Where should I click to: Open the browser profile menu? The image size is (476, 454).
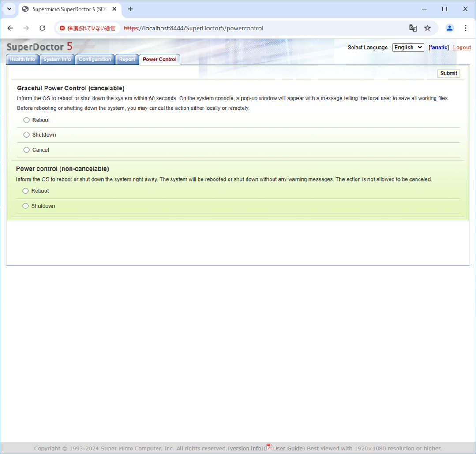click(x=450, y=28)
